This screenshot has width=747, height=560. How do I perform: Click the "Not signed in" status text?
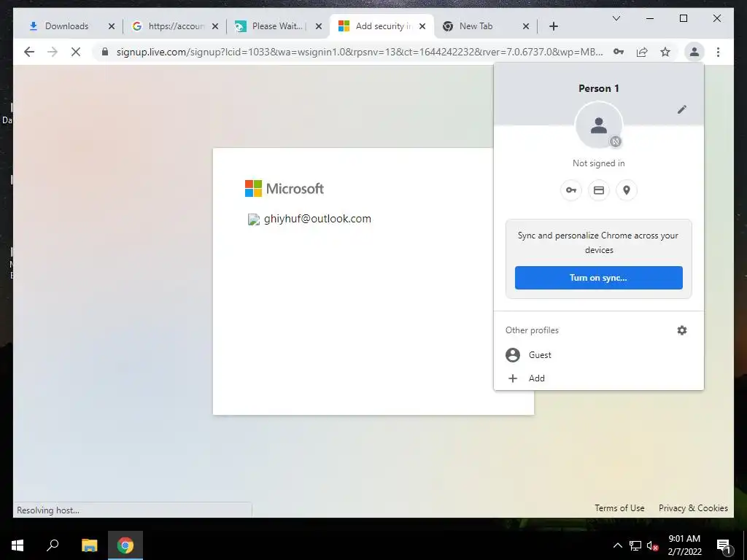coord(598,163)
